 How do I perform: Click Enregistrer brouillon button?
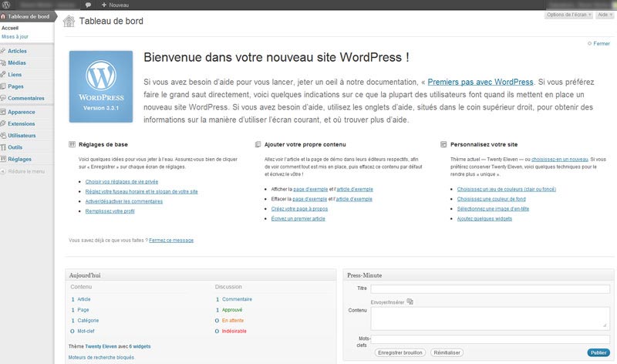(x=400, y=352)
